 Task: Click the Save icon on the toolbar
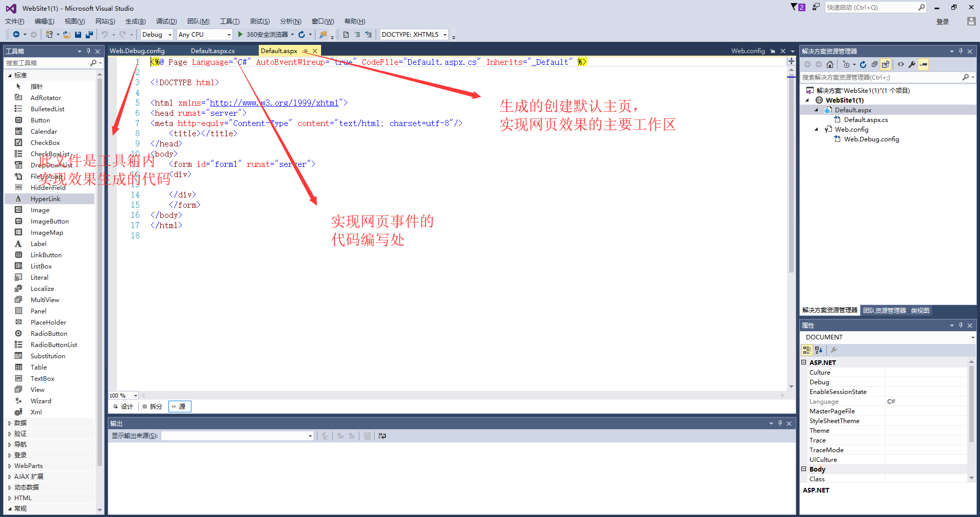[78, 34]
